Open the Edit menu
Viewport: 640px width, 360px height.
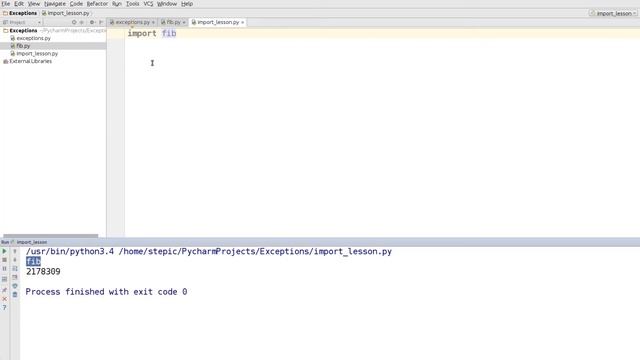click(x=19, y=4)
